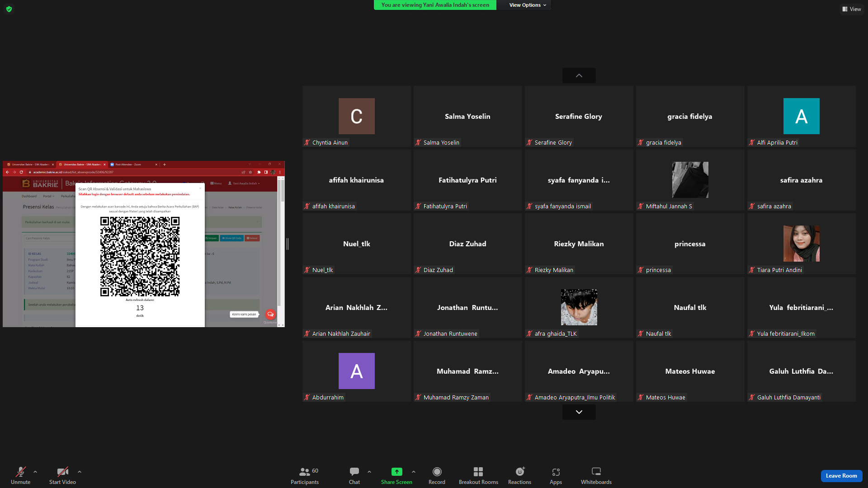
Task: Select Miftahul Jannah S's profile photo
Action: [690, 180]
